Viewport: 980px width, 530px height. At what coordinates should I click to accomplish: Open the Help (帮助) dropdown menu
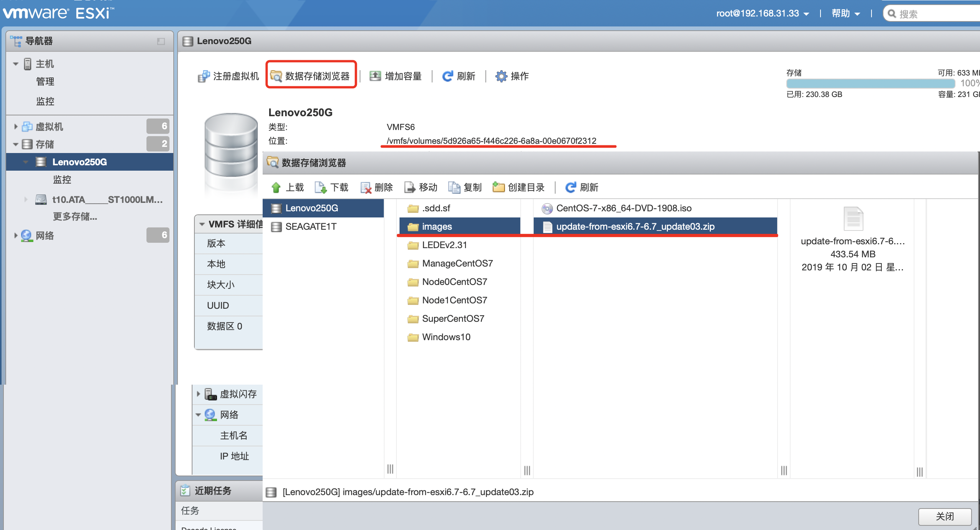(845, 13)
